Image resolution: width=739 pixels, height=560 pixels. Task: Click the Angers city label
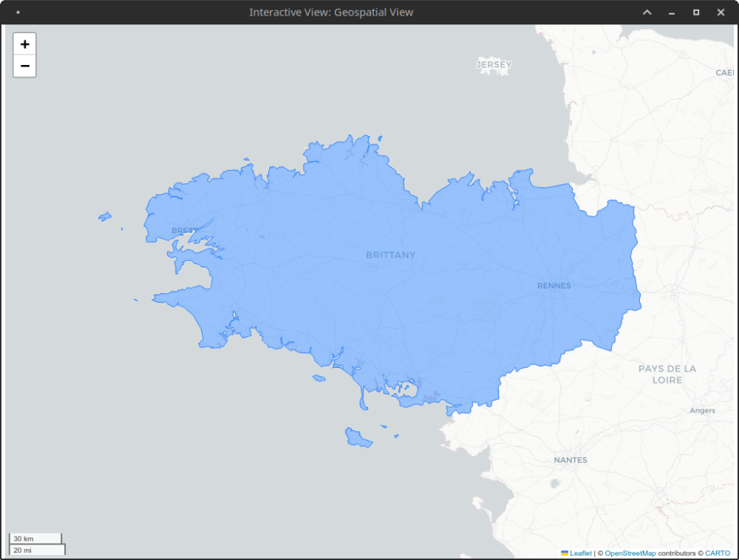[702, 411]
